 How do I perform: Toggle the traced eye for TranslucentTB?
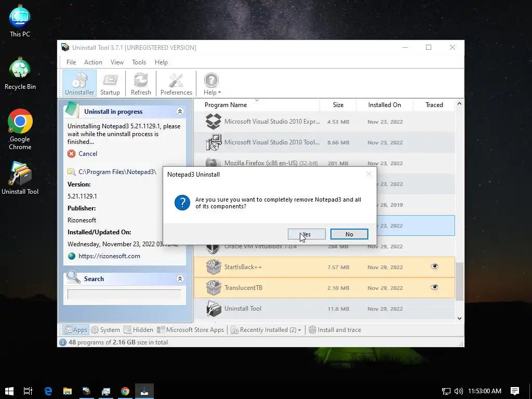point(434,287)
